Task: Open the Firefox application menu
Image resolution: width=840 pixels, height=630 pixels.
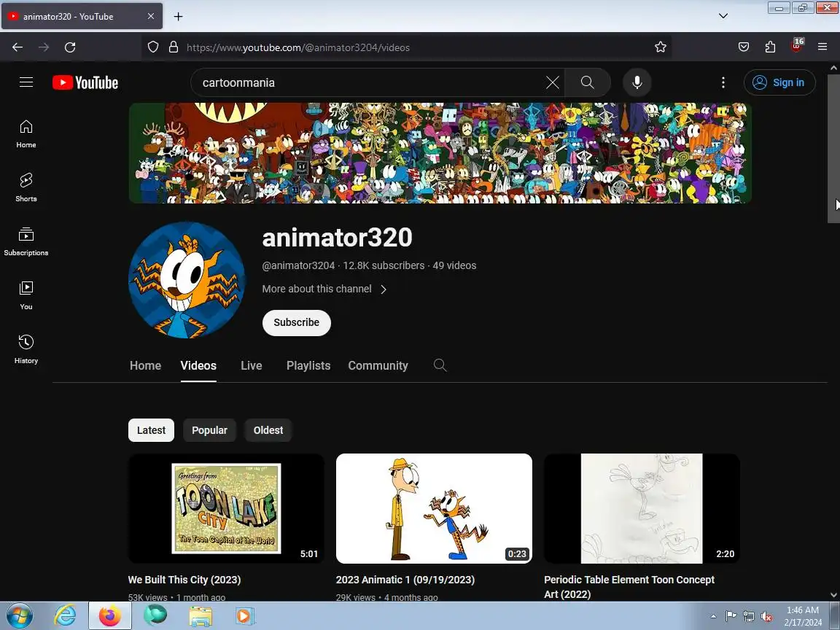Action: click(x=822, y=47)
